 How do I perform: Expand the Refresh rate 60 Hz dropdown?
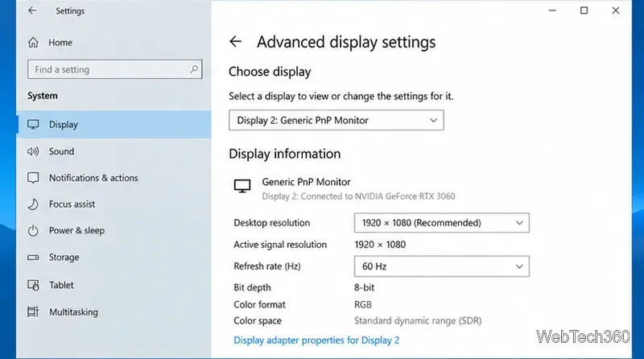click(x=442, y=266)
